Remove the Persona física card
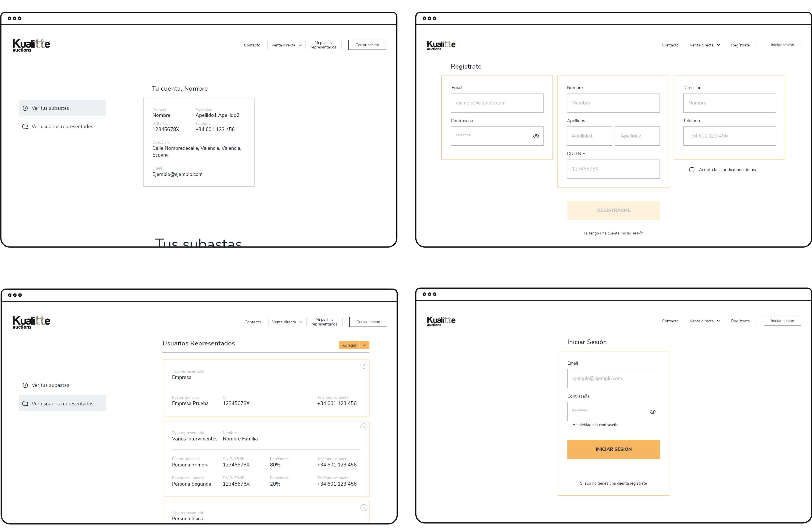Image resolution: width=812 pixels, height=530 pixels. [x=364, y=507]
